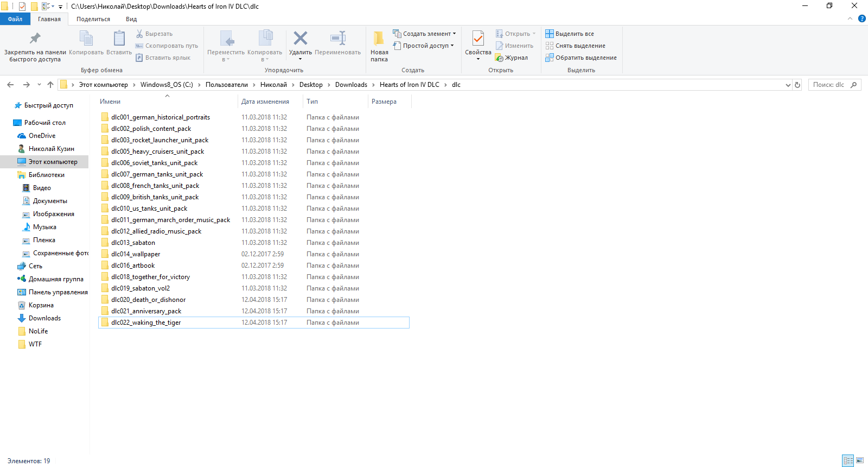This screenshot has height=467, width=868.
Task: Select Music (Музыка) library in sidebar
Action: [44, 227]
